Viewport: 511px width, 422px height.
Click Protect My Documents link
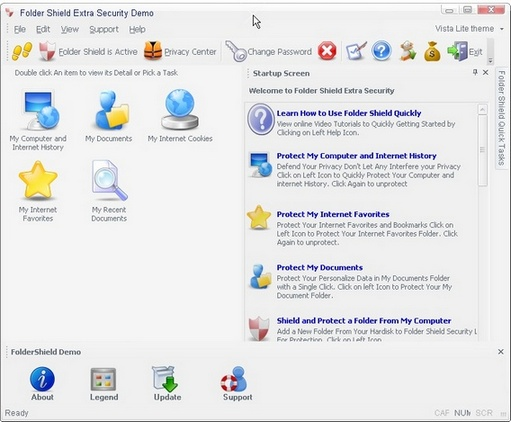(x=319, y=268)
